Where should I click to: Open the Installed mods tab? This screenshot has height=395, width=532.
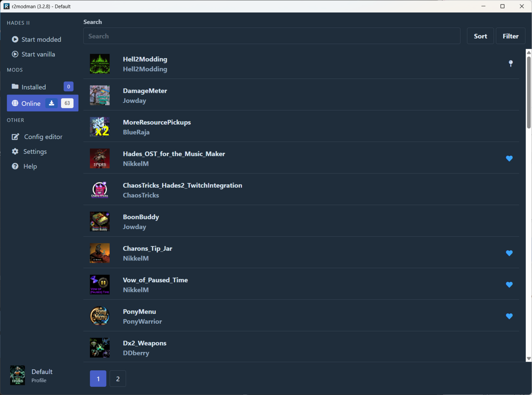tap(42, 87)
